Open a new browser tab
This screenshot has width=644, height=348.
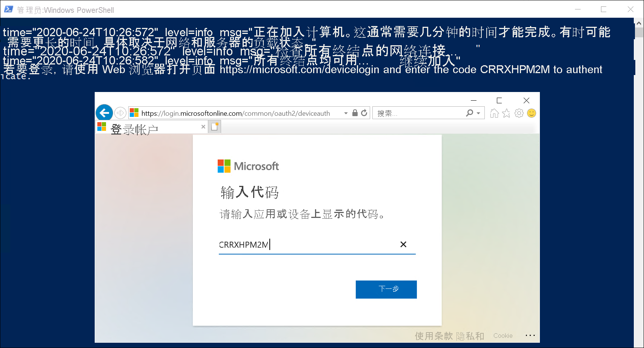(x=215, y=127)
